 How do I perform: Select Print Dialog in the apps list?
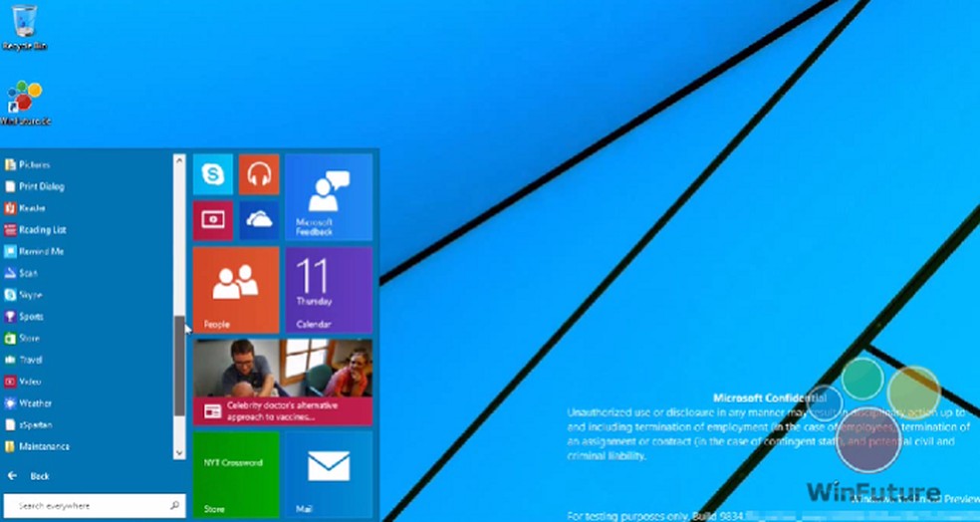[35, 186]
